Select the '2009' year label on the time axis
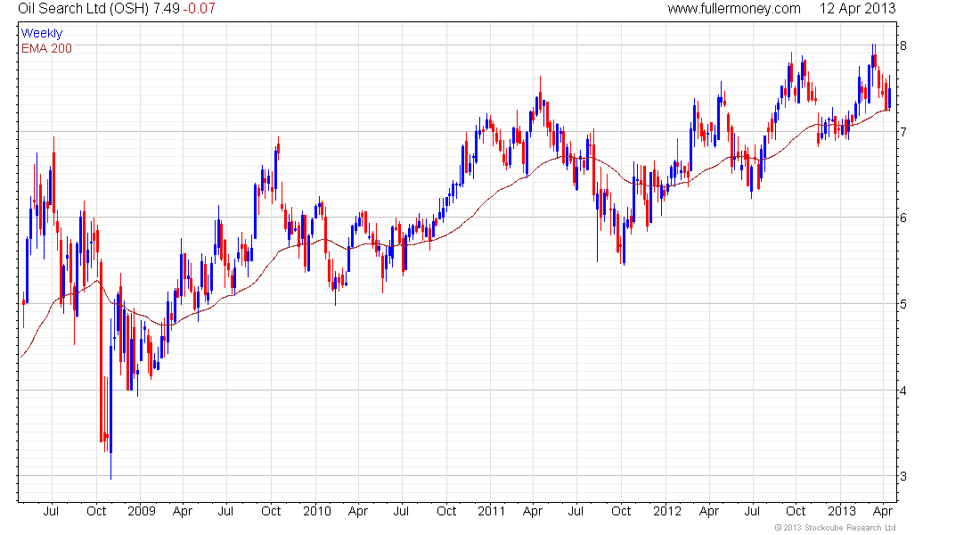The image size is (980, 535). coord(142,511)
